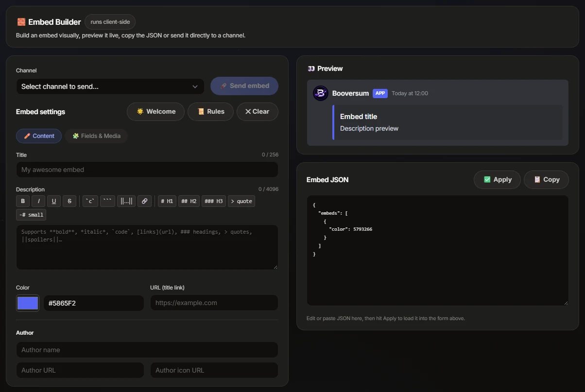Insert H1 heading markup
Viewport: 585px width, 392px height.
click(167, 201)
